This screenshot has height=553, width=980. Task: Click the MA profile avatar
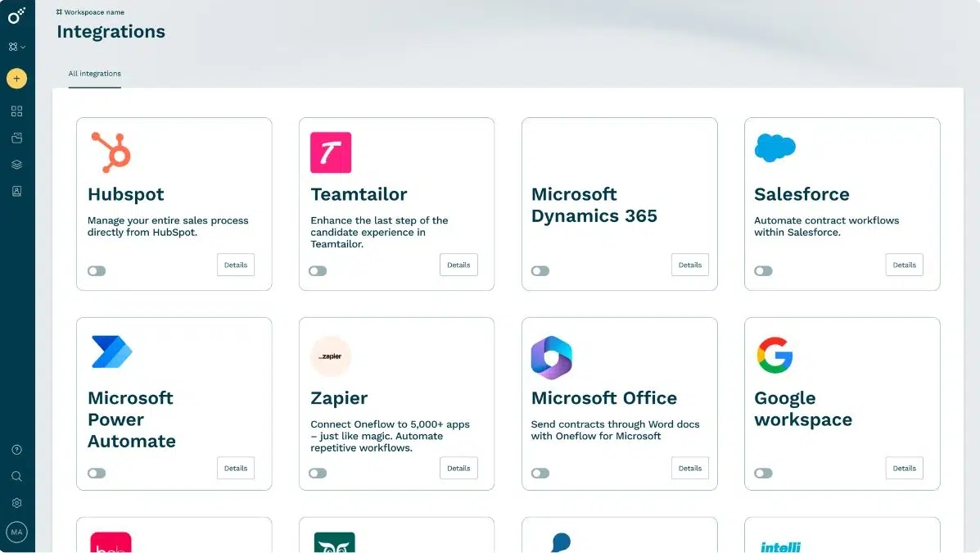point(16,532)
